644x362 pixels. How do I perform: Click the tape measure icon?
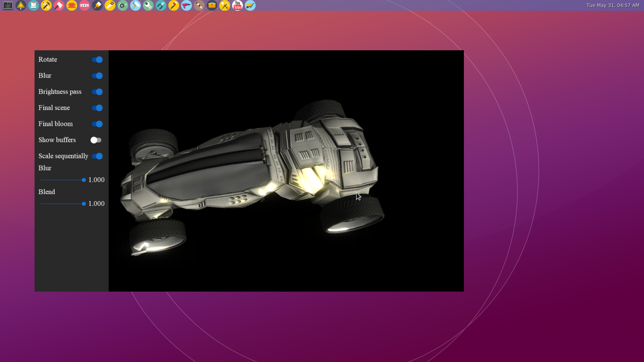[x=123, y=6]
